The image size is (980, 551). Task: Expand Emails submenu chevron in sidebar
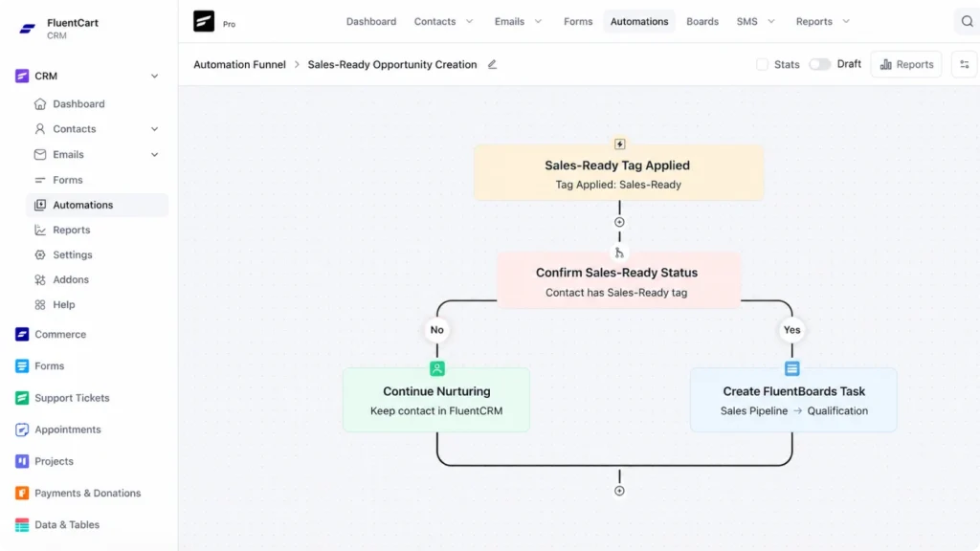click(154, 155)
